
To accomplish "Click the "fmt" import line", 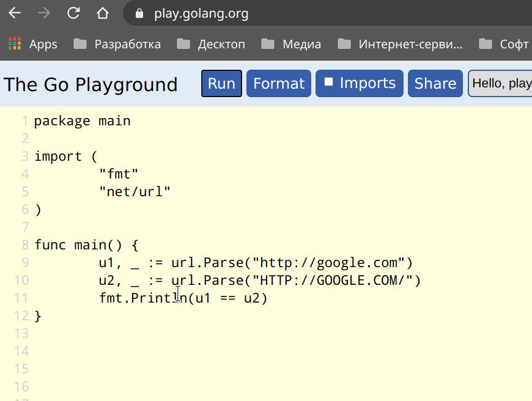I will pos(119,174).
